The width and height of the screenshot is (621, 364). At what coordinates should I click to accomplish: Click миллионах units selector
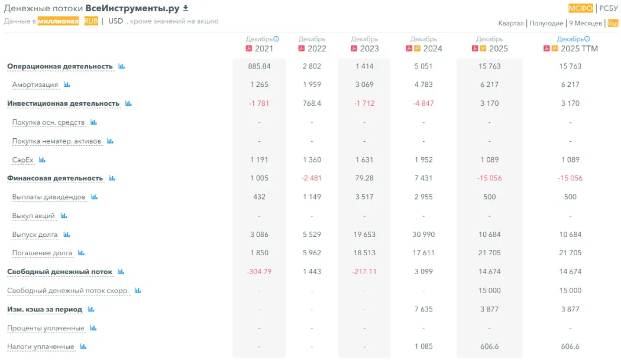coord(58,21)
